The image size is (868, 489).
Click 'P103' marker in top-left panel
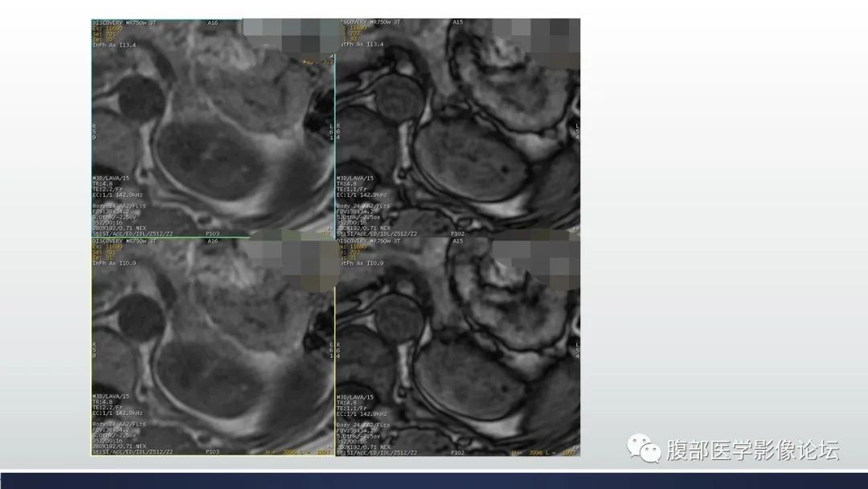[212, 234]
